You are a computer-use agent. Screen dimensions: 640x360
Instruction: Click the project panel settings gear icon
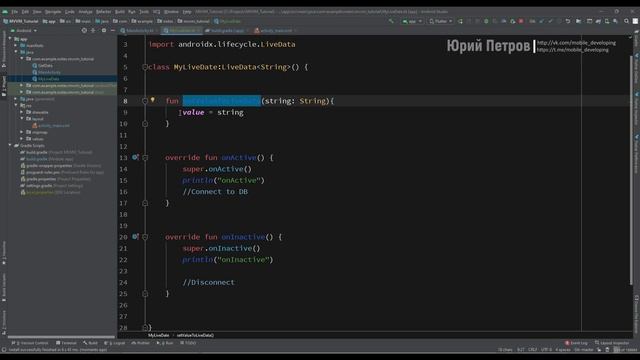[x=104, y=31]
